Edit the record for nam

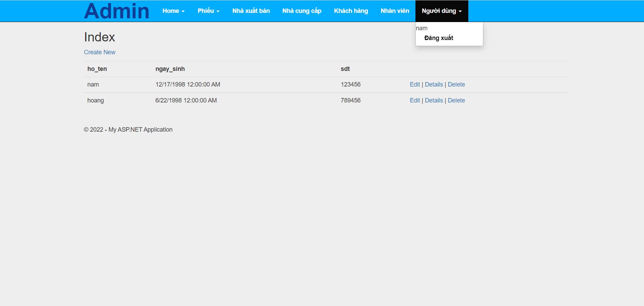414,84
